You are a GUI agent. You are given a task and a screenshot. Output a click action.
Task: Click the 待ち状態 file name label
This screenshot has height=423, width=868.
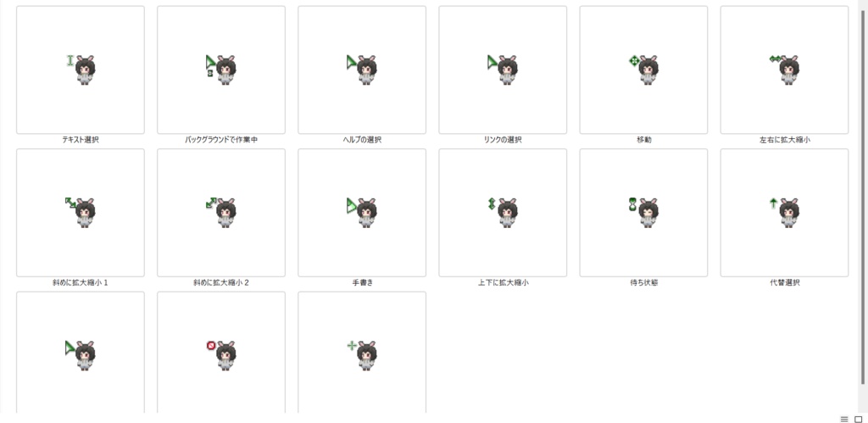(644, 283)
